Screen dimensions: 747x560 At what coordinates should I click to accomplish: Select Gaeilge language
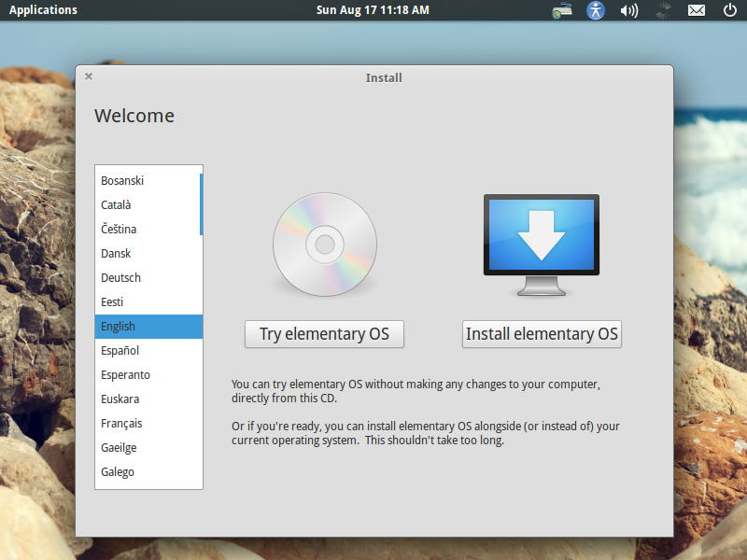point(148,448)
